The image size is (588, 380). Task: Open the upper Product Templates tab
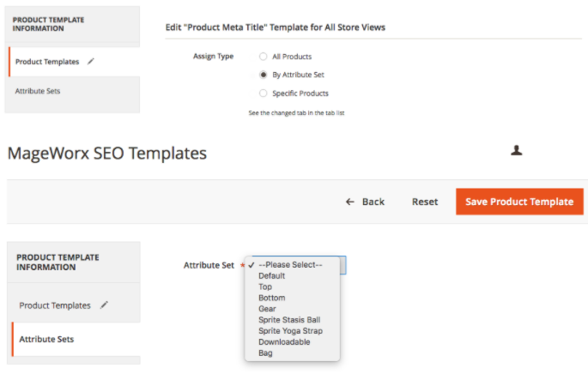(x=47, y=62)
